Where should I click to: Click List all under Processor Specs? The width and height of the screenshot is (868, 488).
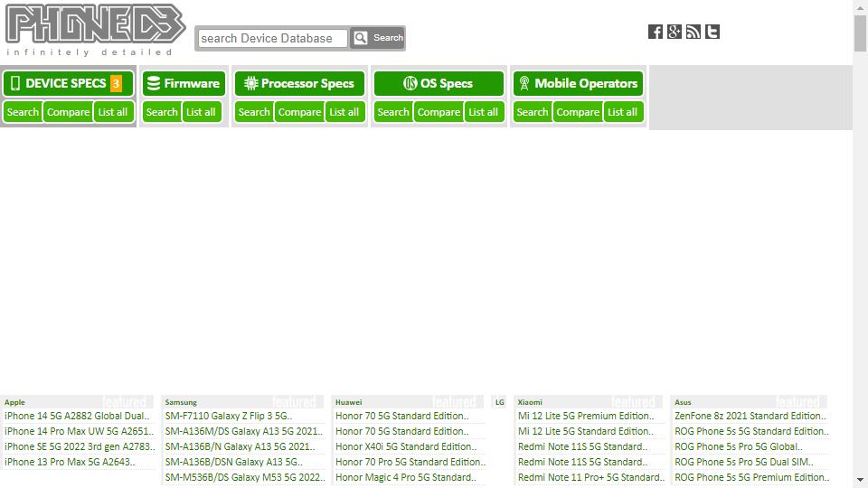[344, 112]
